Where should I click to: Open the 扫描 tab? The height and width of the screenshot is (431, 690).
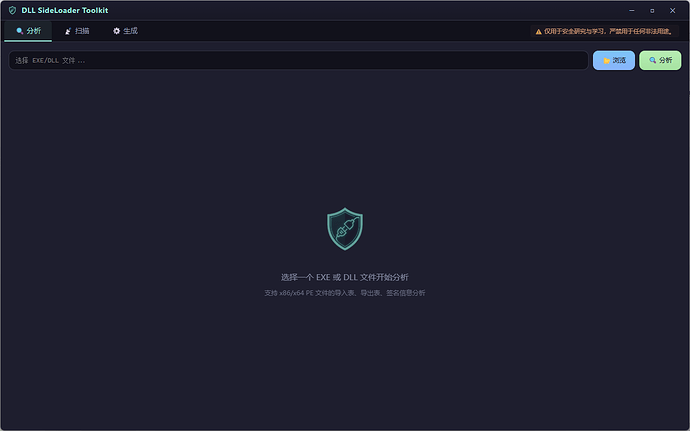(77, 31)
